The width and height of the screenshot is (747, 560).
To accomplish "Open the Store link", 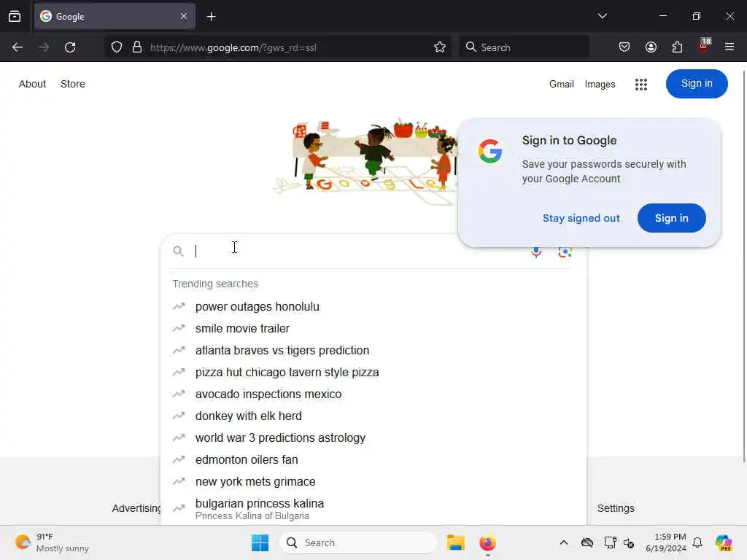I will pyautogui.click(x=73, y=84).
